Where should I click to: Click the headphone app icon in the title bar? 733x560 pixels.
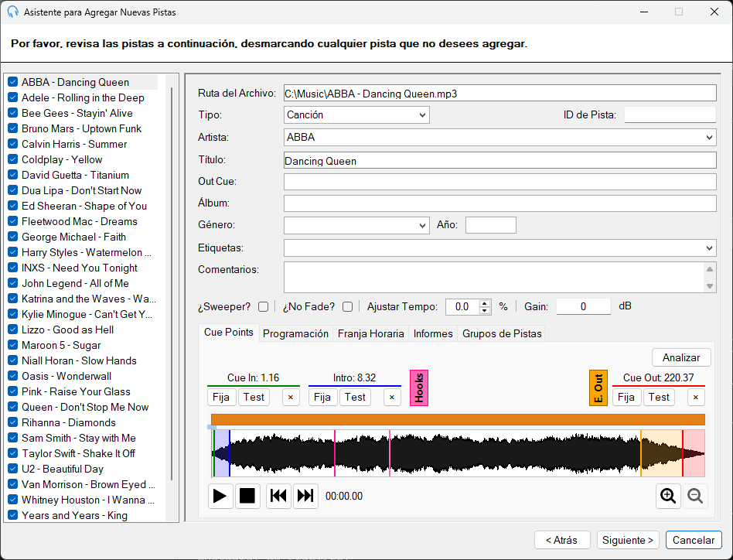(12, 12)
